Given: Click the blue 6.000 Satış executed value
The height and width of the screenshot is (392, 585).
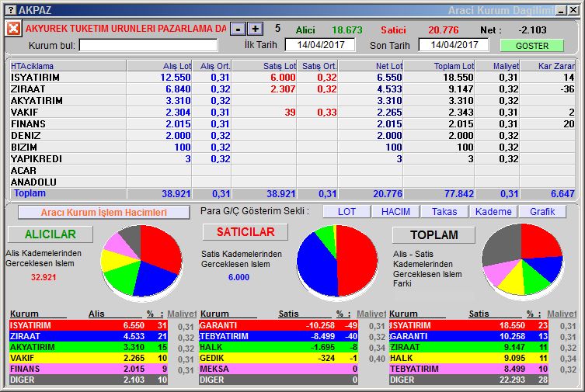Looking at the screenshot, I should coord(239,277).
